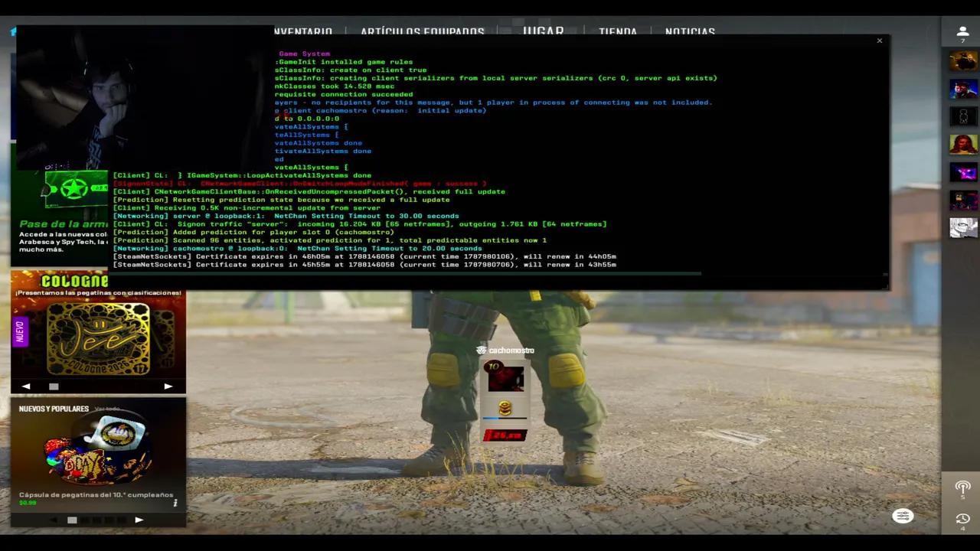The width and height of the screenshot is (980, 551).
Task: Click console line 'Resetting prediction state' message
Action: [282, 200]
